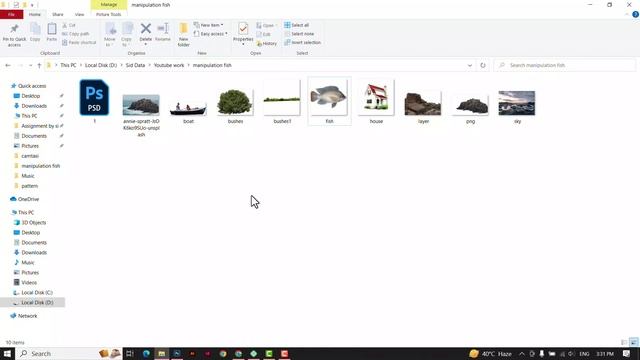640x360 pixels.
Task: Click the Cut command
Action: click(x=69, y=25)
